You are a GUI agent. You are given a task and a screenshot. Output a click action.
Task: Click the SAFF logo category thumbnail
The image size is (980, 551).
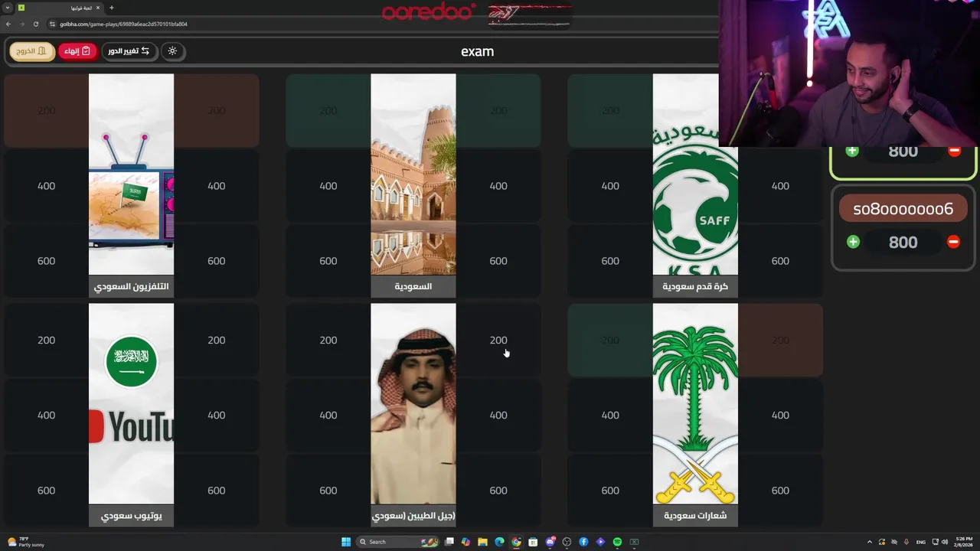coord(695,174)
